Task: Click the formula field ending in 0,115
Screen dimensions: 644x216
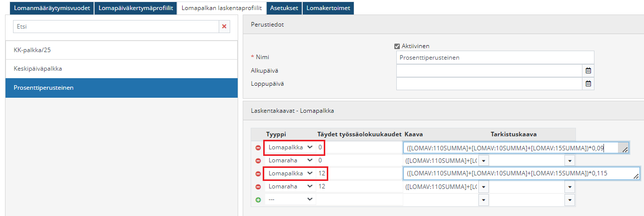Action: (x=515, y=173)
